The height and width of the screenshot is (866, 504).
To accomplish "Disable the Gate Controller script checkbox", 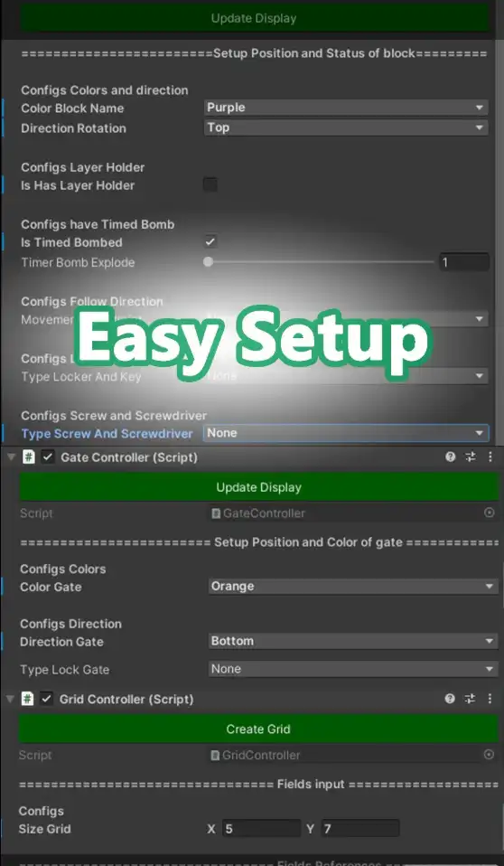I will 48,457.
